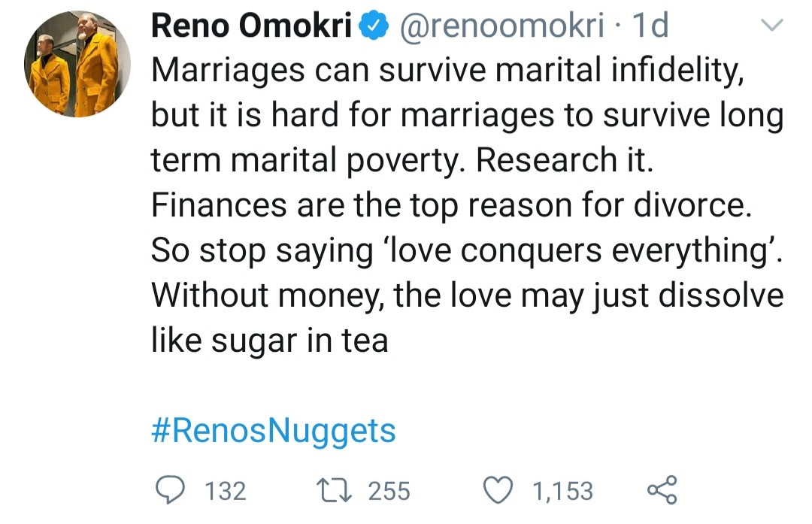Open the #RenosNuggets hashtag
Image resolution: width=812 pixels, height=524 pixels.
273,432
